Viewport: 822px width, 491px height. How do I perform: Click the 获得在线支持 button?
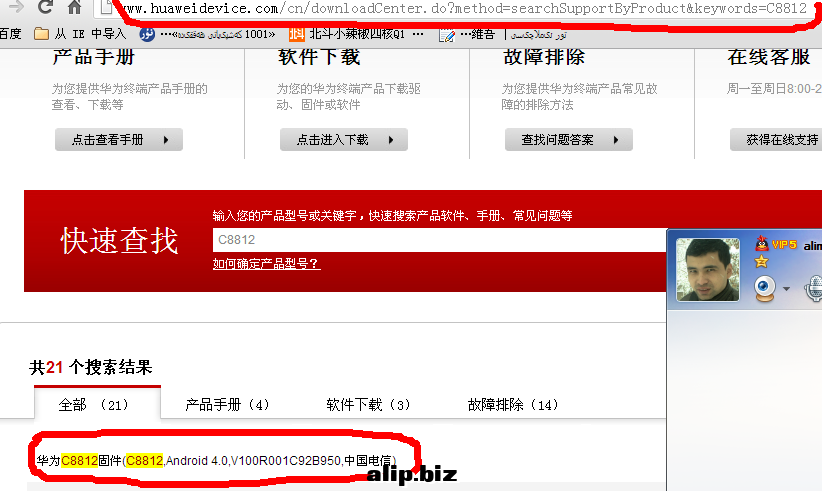(776, 140)
